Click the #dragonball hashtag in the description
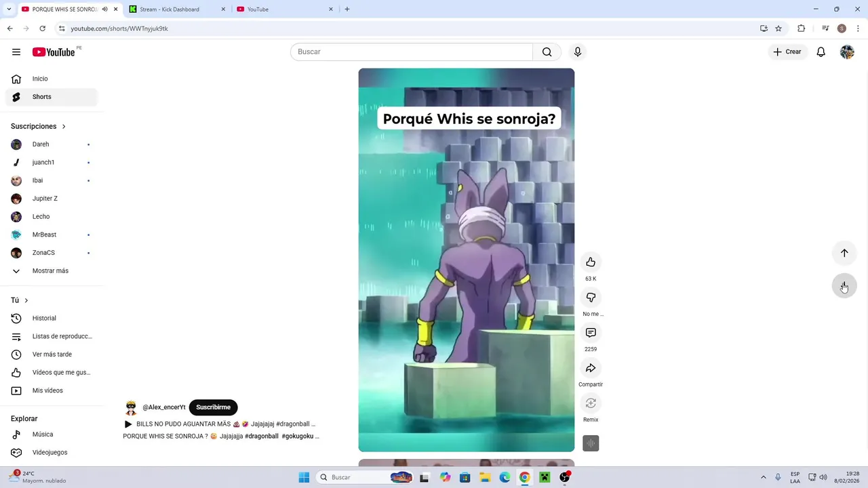This screenshot has height=488, width=868. 261,436
